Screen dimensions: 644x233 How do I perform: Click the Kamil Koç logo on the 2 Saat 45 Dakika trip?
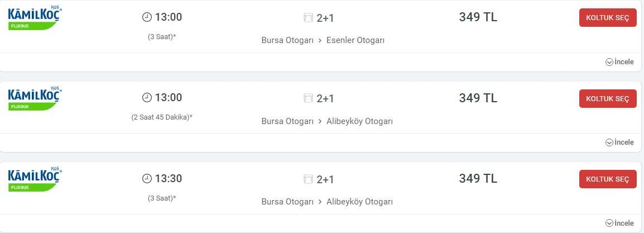[35, 99]
